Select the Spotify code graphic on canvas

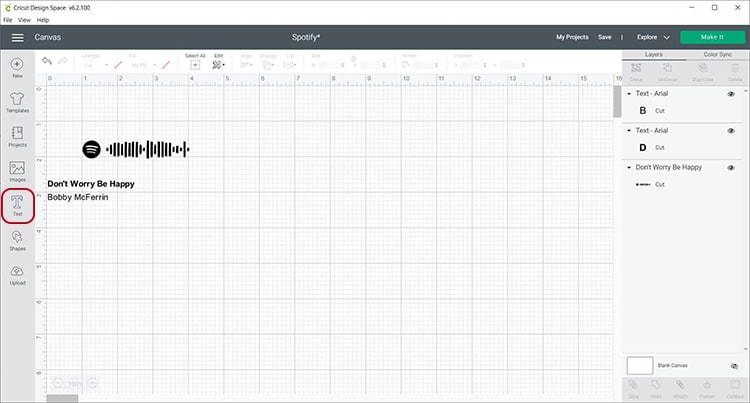[x=136, y=149]
